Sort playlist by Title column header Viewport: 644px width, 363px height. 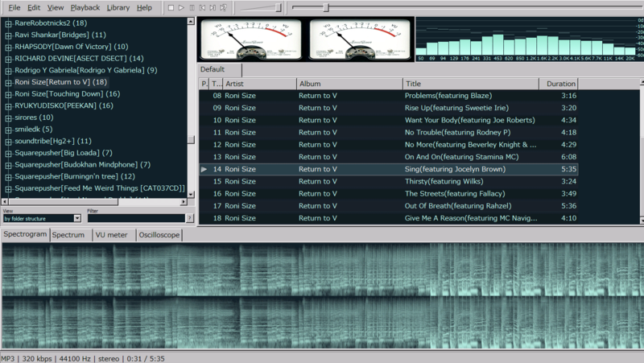[471, 84]
